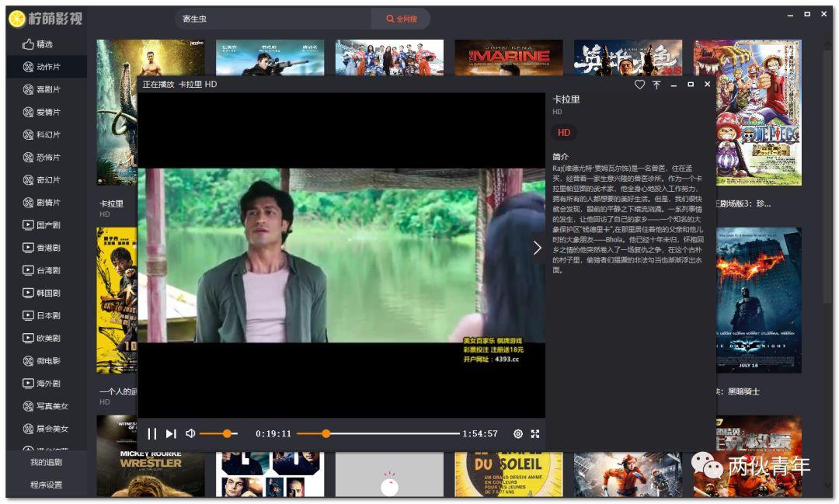Go to the 欧美剧 series list
The image size is (839, 504).
pos(46,338)
